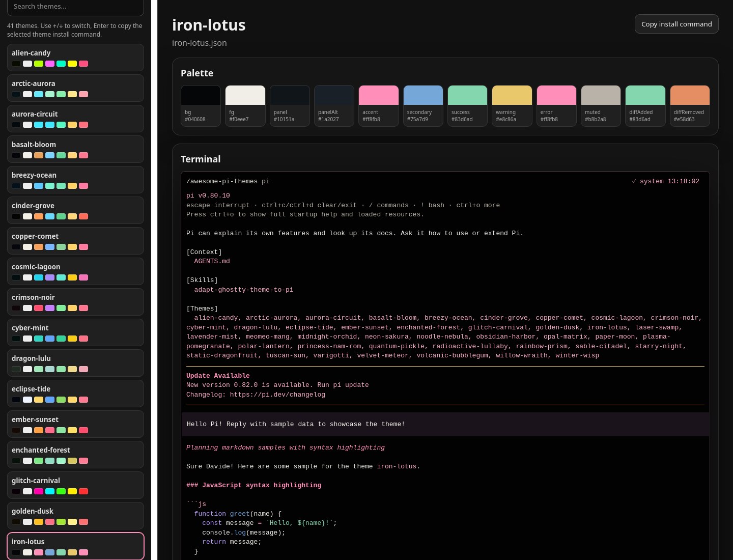Open the dragon-lulu theme
The image size is (733, 560).
[75, 363]
